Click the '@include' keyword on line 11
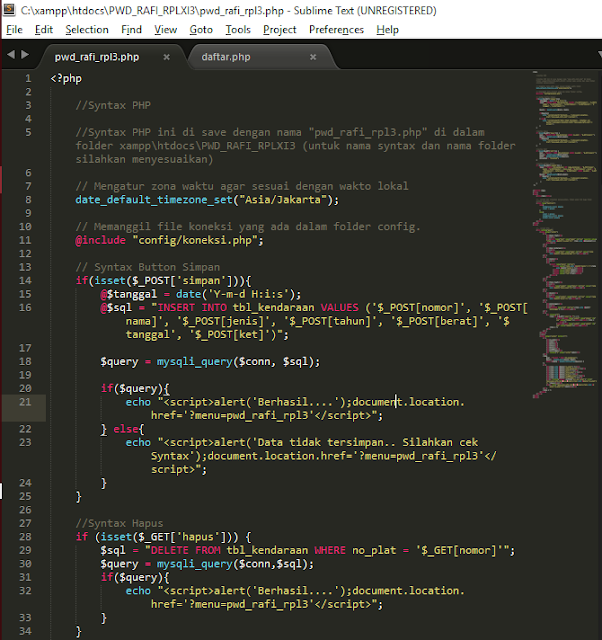This screenshot has height=640, width=602. click(x=100, y=240)
